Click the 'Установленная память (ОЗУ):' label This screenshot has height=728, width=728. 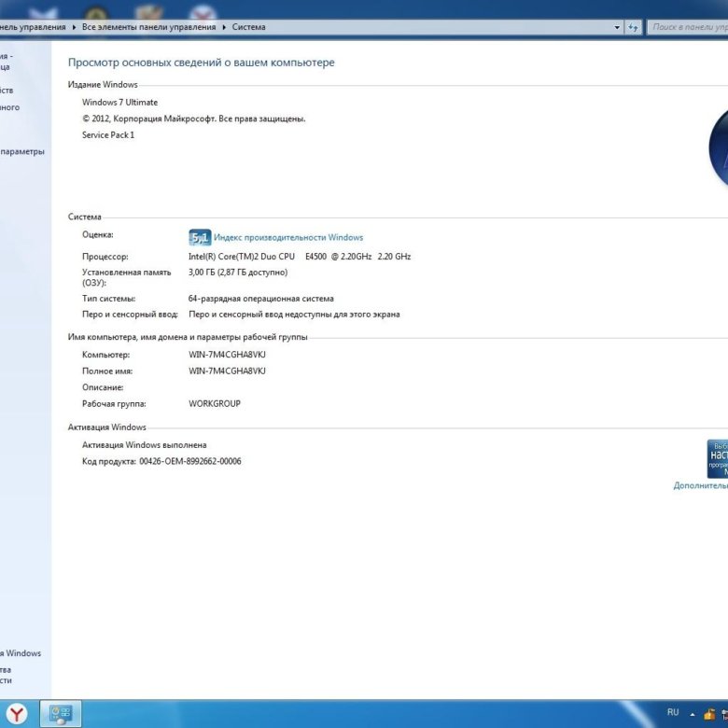126,277
